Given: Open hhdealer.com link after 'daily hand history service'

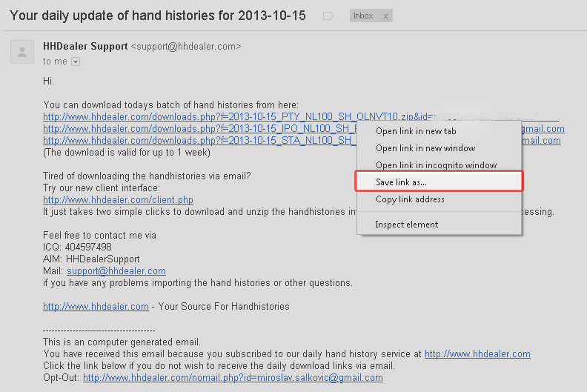Looking at the screenshot, I should coord(477,354).
